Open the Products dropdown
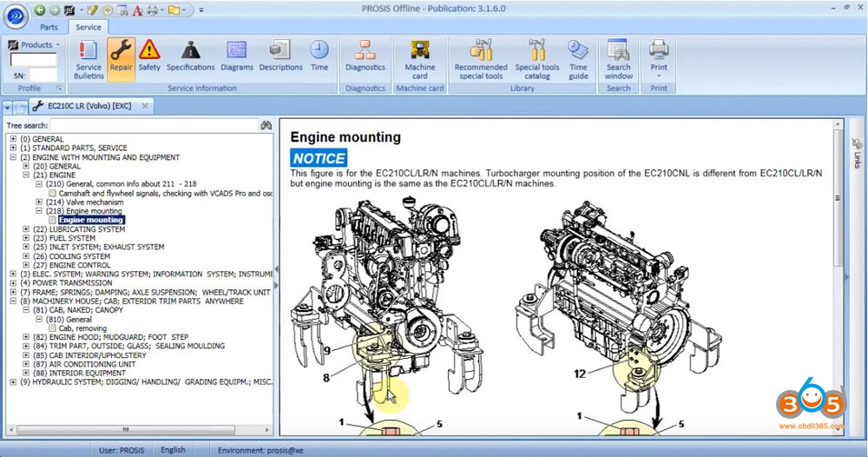 33,44
